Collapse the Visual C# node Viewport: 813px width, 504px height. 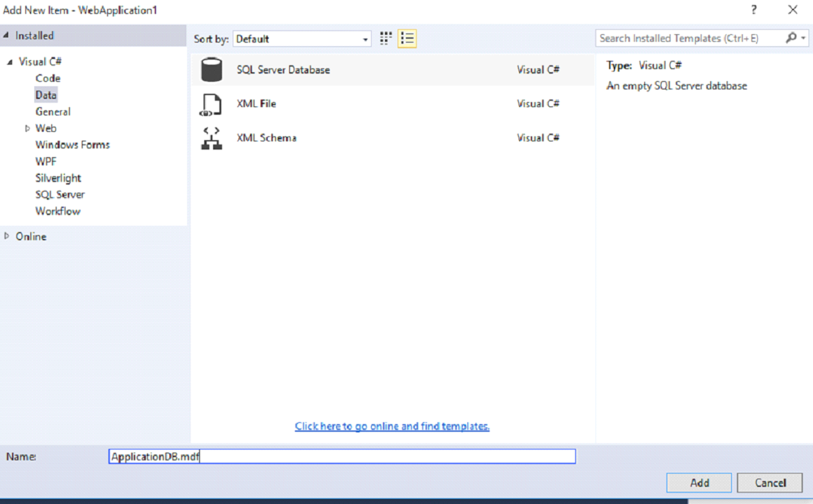coord(8,61)
